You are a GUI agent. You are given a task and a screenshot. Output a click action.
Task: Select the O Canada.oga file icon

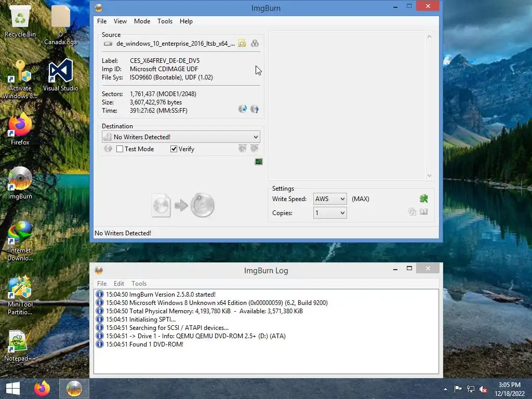point(60,25)
